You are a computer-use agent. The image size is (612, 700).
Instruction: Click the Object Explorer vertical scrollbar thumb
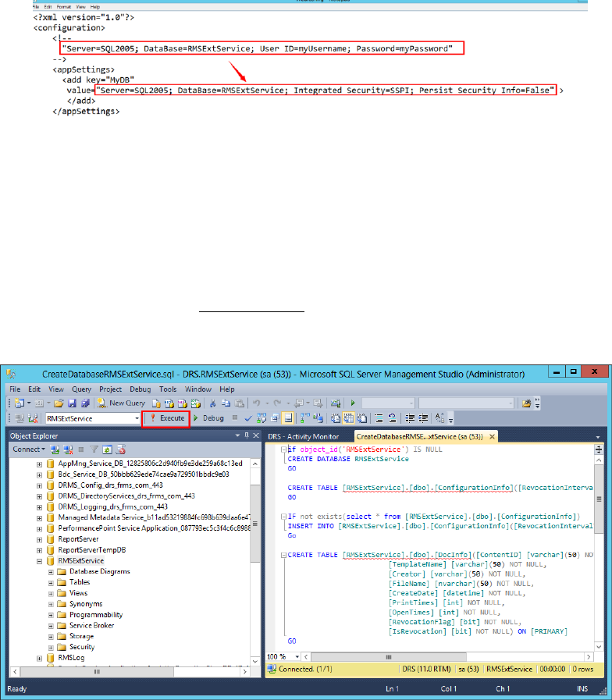[255, 523]
